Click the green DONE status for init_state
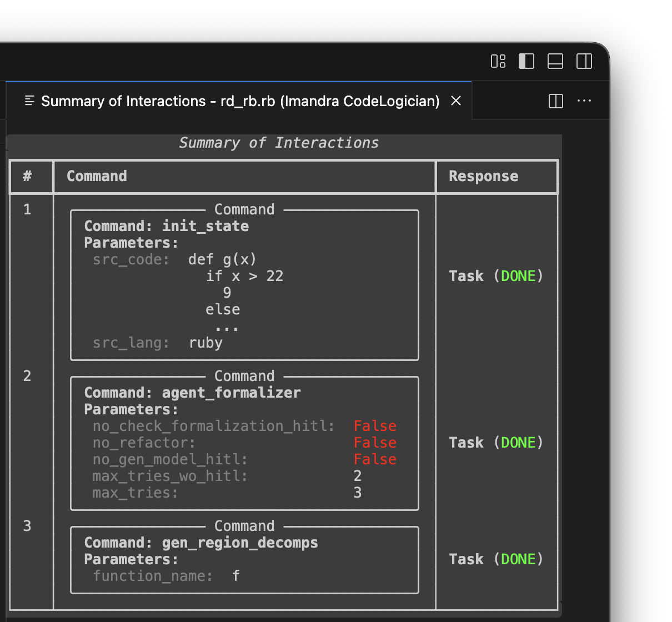The image size is (672, 622). [x=518, y=276]
